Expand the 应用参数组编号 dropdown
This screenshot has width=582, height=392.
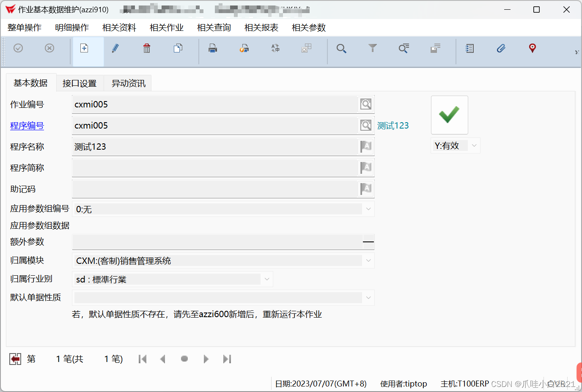[368, 209]
